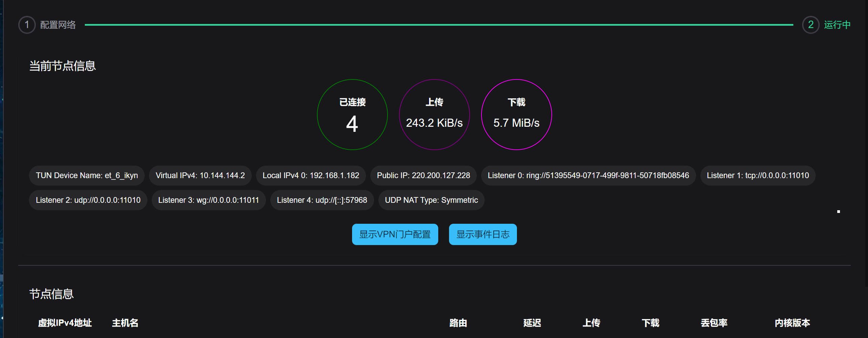Click the progress bar between steps

pos(439,24)
